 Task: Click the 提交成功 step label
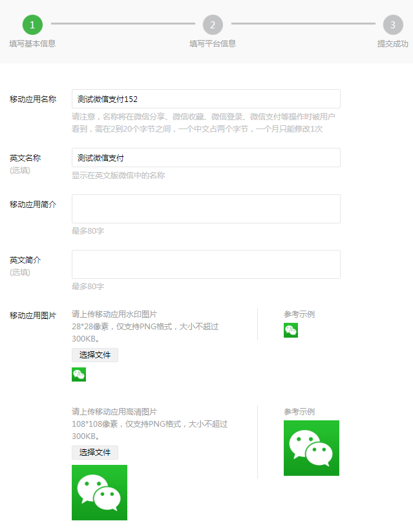pos(393,44)
